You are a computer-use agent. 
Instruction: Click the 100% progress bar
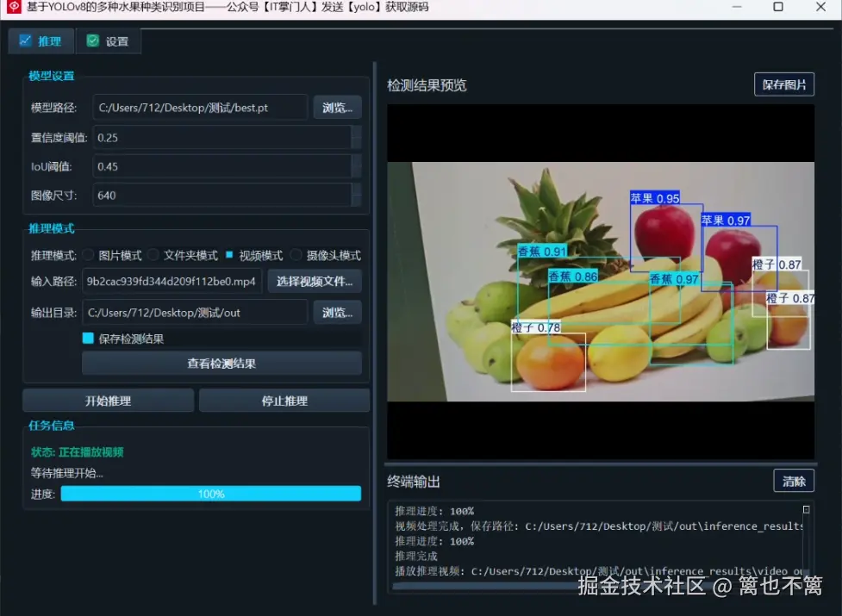211,494
